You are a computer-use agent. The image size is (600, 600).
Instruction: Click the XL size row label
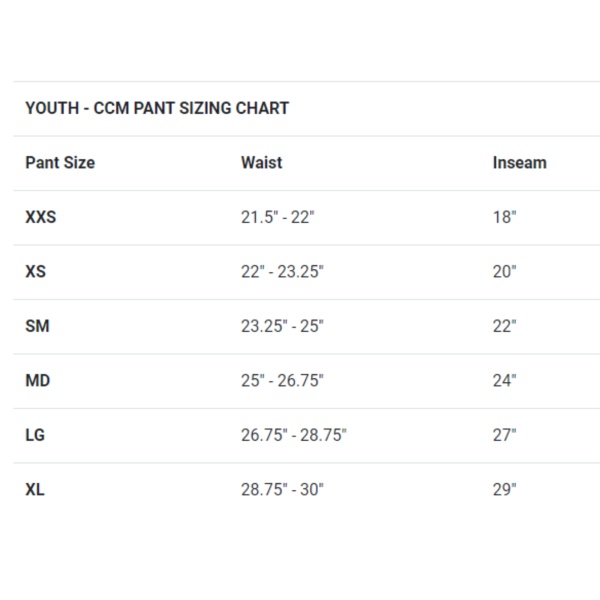(x=35, y=489)
